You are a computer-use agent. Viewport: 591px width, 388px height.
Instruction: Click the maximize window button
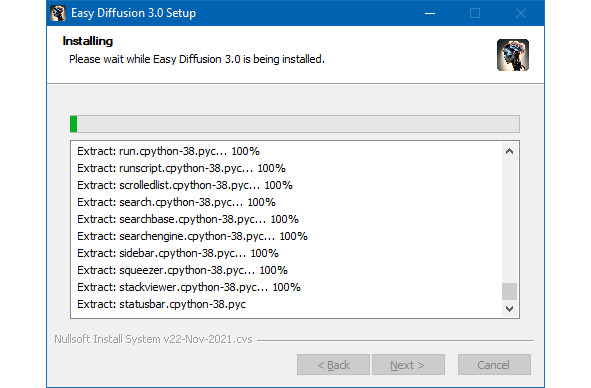[475, 13]
